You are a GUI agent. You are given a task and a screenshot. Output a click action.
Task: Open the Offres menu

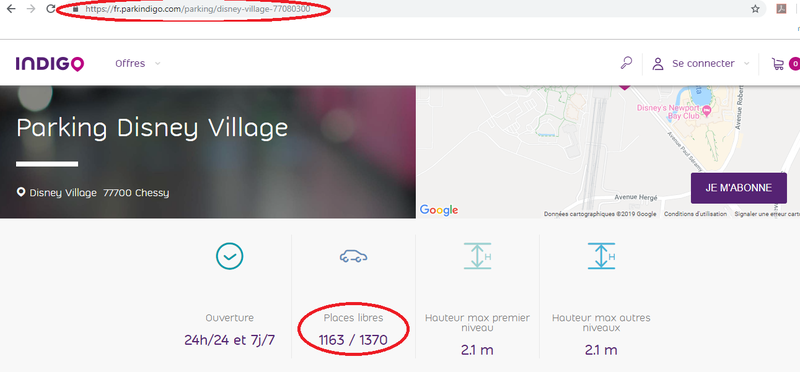coord(130,64)
